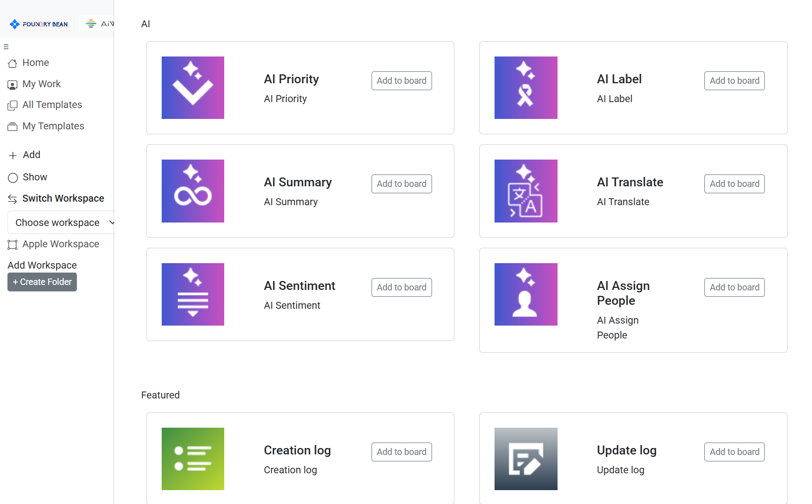
Task: Add Creation log to board
Action: (401, 452)
